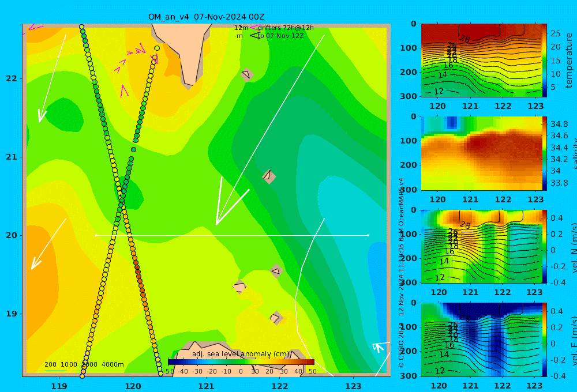Viewport: 577px width, 392px height.
Task: Click the longitude label 119 on the main map
Action: 59,386
